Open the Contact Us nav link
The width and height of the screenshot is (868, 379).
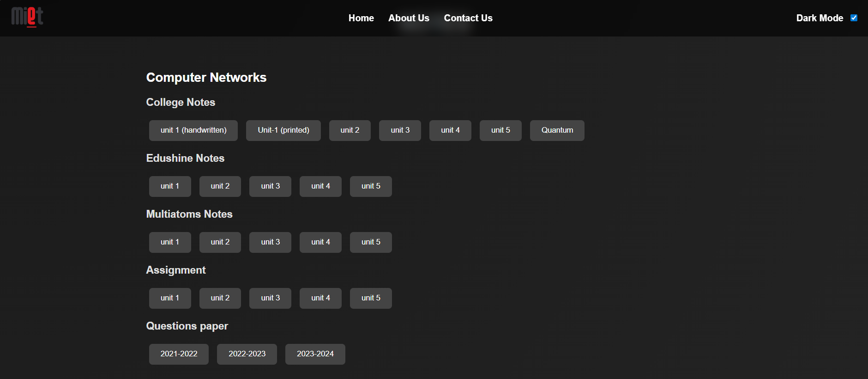(x=468, y=18)
